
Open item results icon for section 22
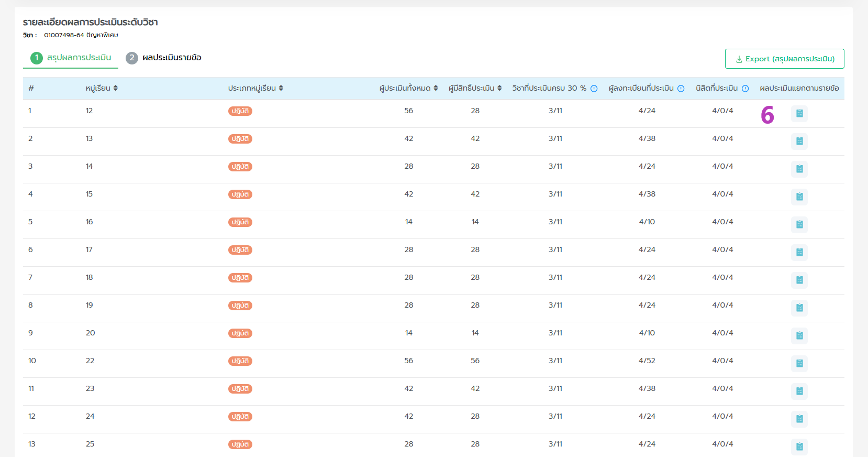tap(799, 363)
